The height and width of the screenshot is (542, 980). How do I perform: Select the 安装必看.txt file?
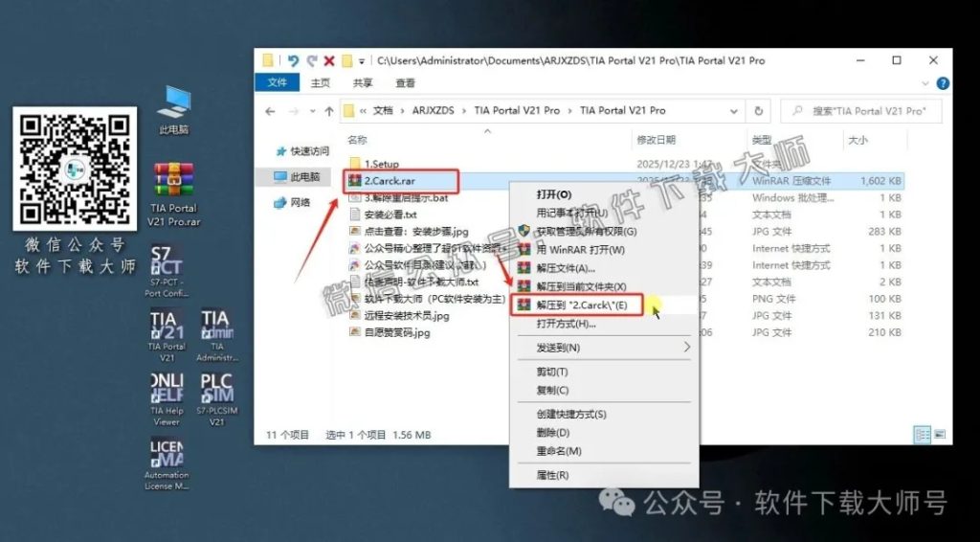click(x=390, y=215)
